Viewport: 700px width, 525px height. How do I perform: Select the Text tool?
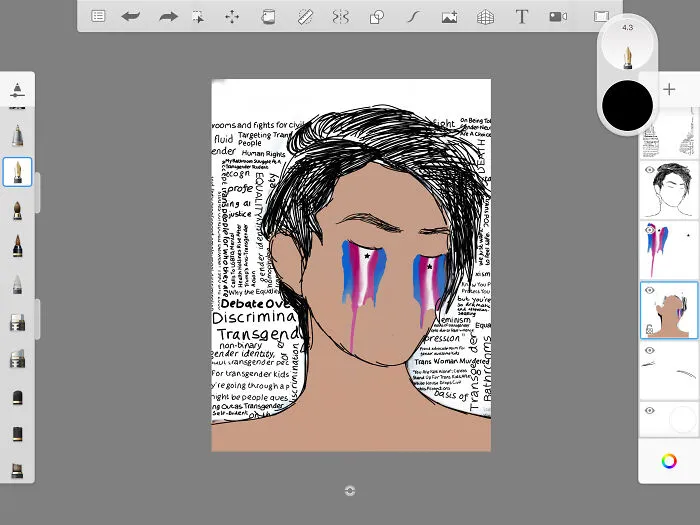[x=521, y=17]
